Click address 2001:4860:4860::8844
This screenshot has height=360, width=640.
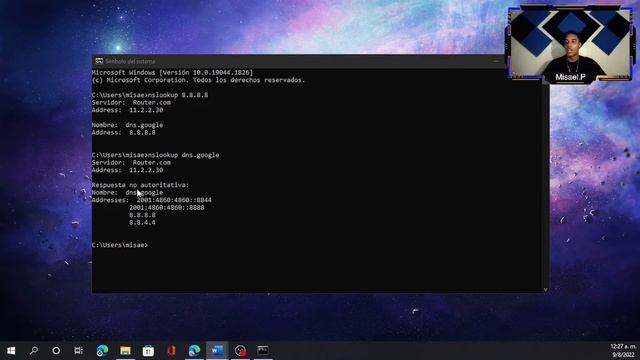coord(174,200)
